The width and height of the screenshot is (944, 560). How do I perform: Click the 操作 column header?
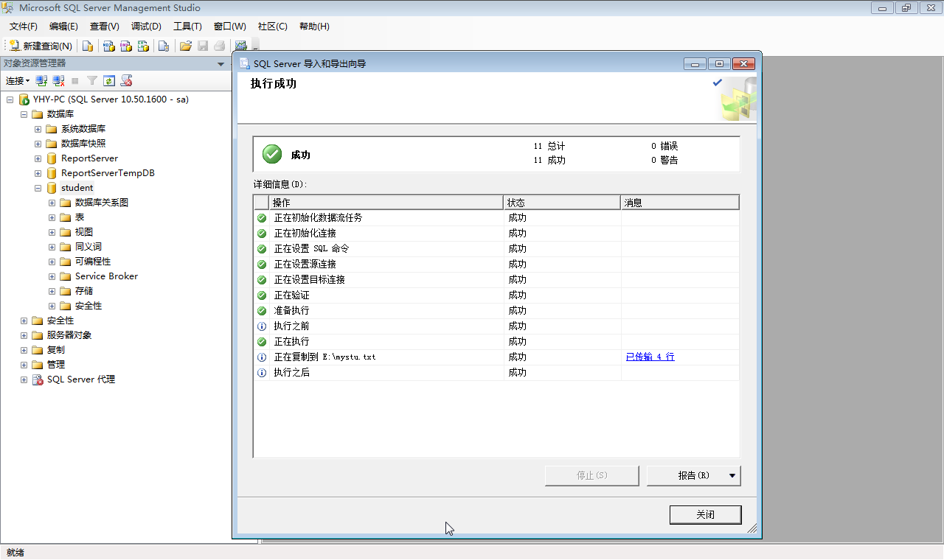pyautogui.click(x=386, y=203)
